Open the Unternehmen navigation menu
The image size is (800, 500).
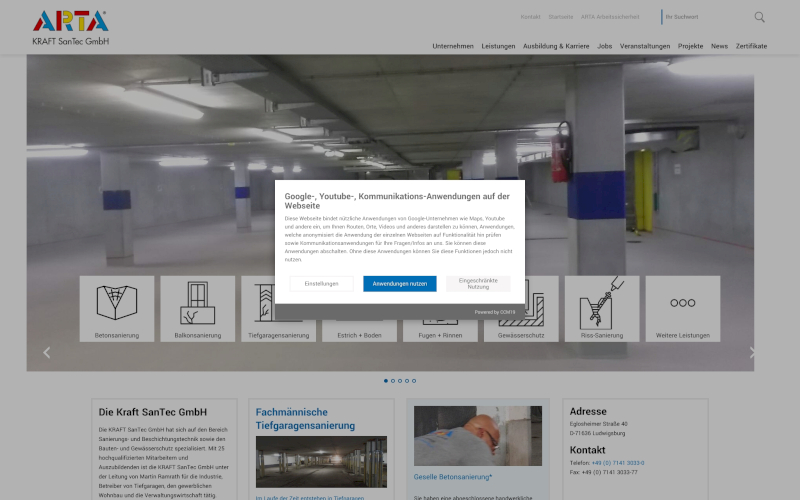tap(453, 46)
